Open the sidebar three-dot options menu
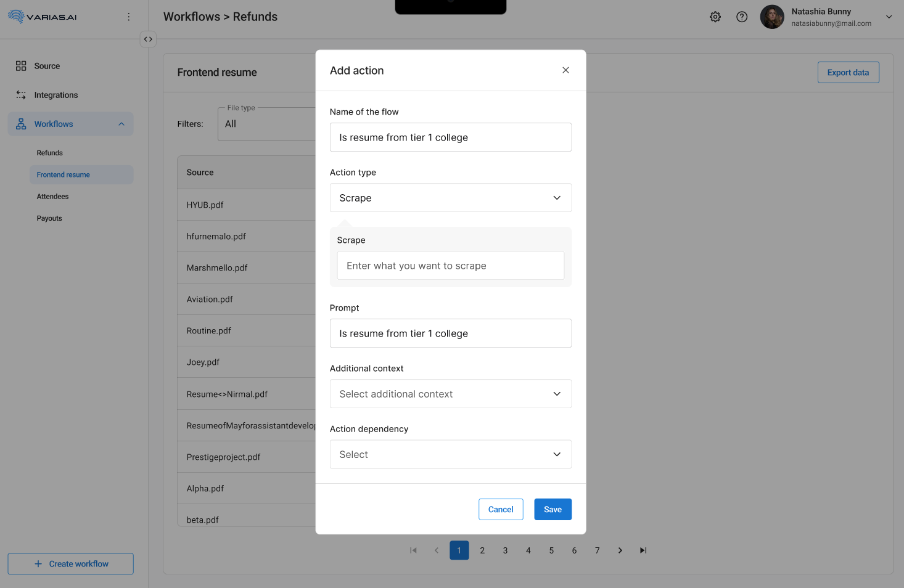The width and height of the screenshot is (904, 588). pyautogui.click(x=128, y=17)
